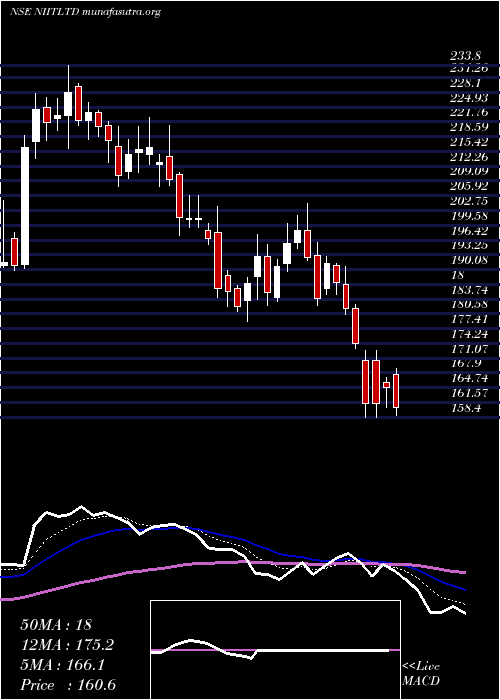Click the 174.24 price label
The width and height of the screenshot is (500, 700).
pos(469,333)
